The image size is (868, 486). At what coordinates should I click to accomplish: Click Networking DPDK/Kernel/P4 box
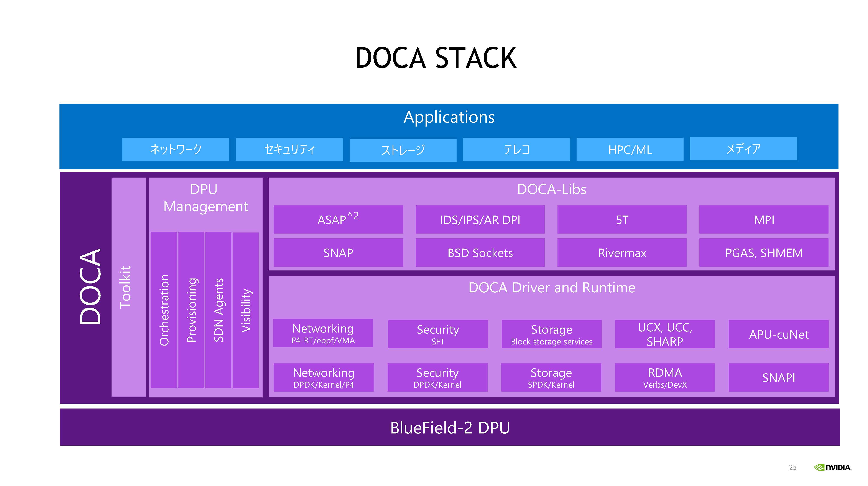pyautogui.click(x=324, y=377)
